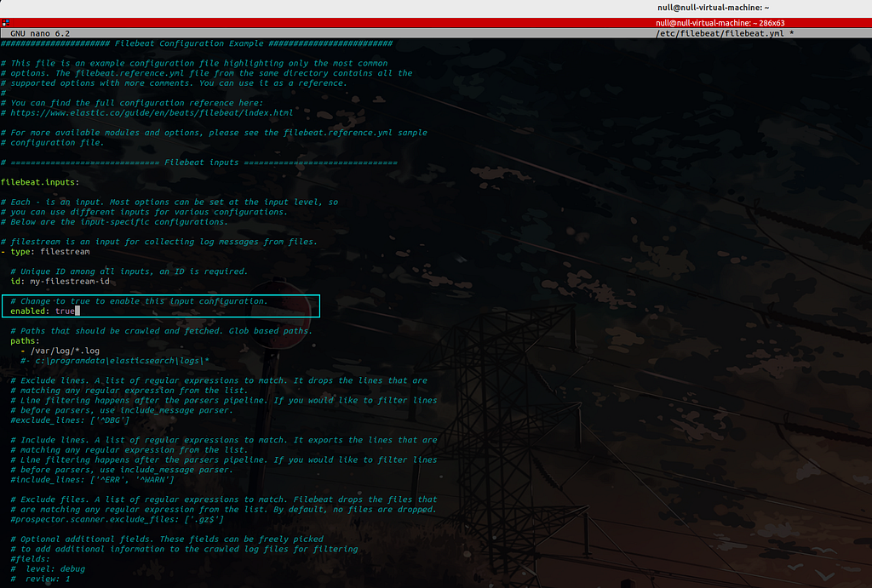Click comment 'you can use different inputs for various configurations.'

coord(145,212)
